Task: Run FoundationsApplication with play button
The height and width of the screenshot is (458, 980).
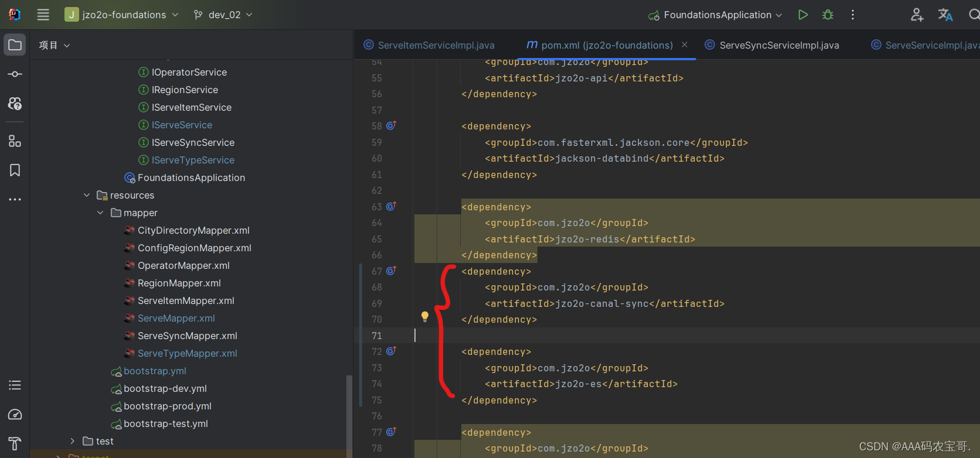Action: pos(803,15)
